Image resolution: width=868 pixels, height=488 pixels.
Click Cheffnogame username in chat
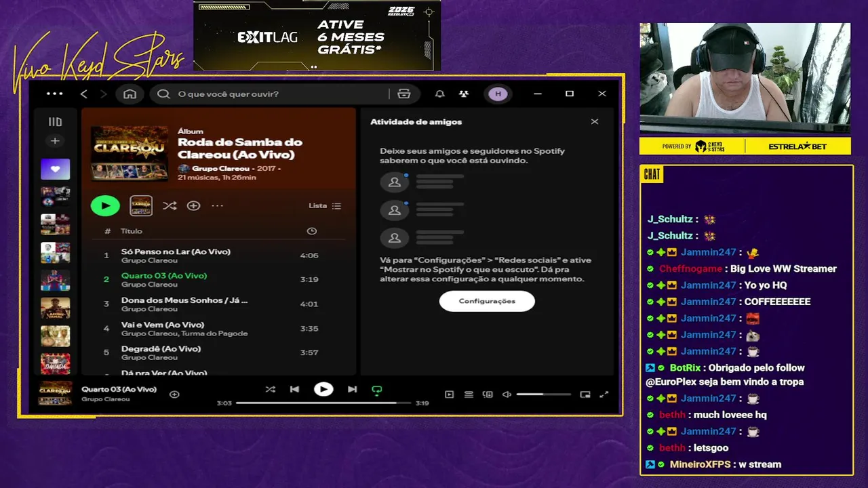click(x=691, y=269)
